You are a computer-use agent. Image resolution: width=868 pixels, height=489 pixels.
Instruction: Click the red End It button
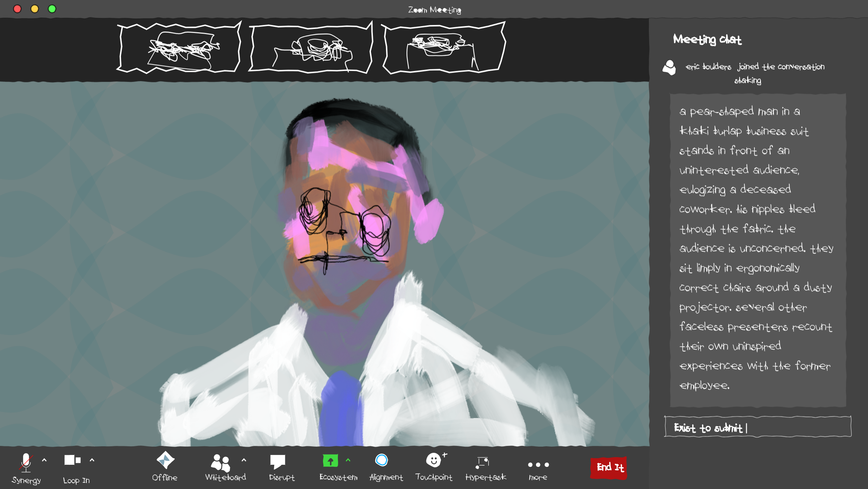610,468
